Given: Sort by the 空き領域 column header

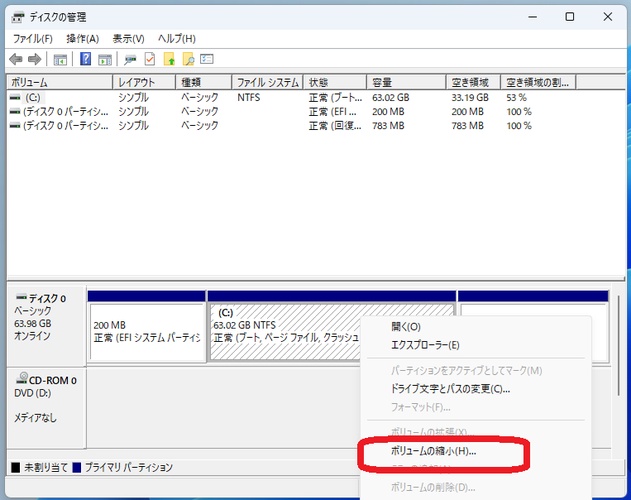Looking at the screenshot, I should [x=473, y=83].
